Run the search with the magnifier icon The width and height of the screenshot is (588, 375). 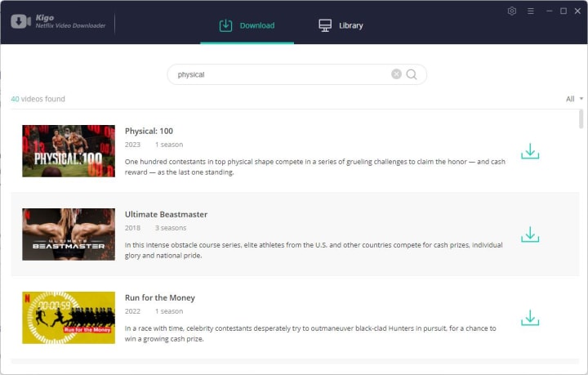point(412,74)
